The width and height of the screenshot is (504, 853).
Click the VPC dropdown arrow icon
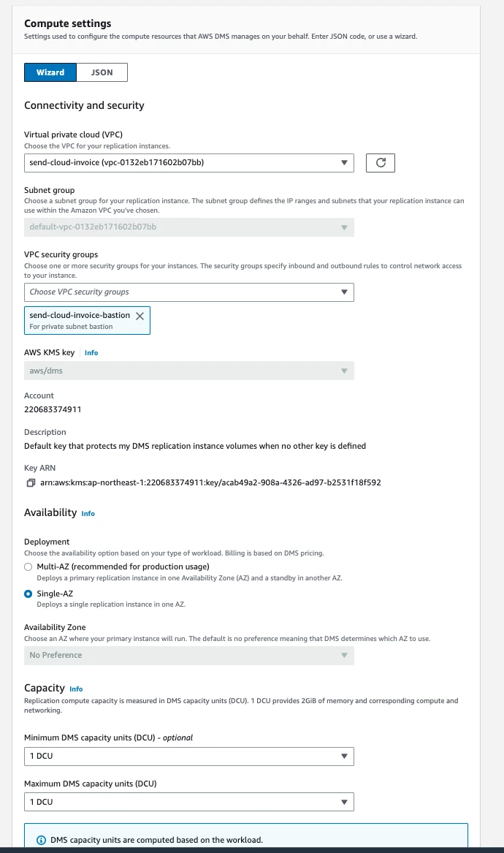(344, 163)
